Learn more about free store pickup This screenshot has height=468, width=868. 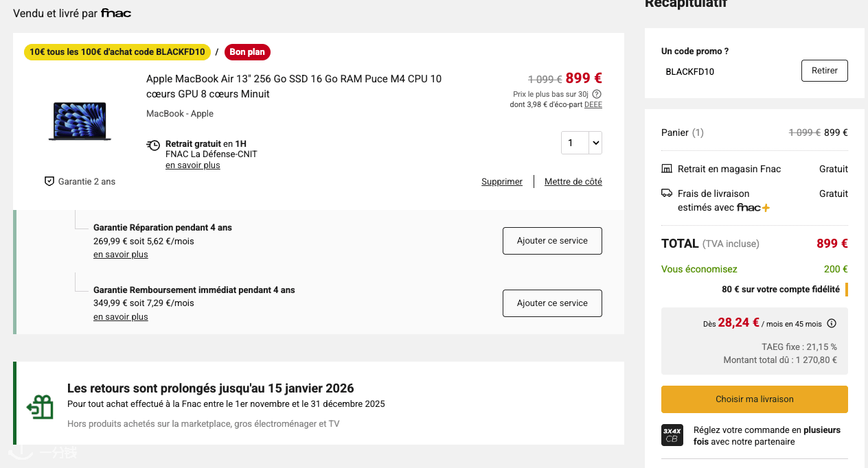pyautogui.click(x=192, y=165)
